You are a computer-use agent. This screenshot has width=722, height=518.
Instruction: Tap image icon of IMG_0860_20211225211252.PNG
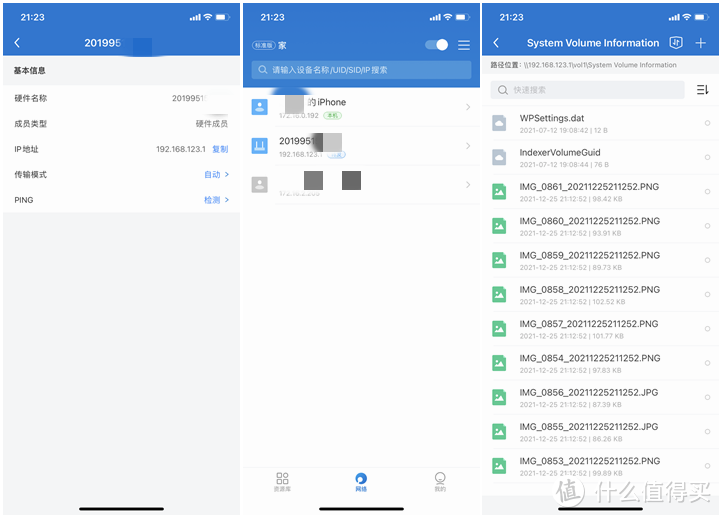tap(499, 226)
